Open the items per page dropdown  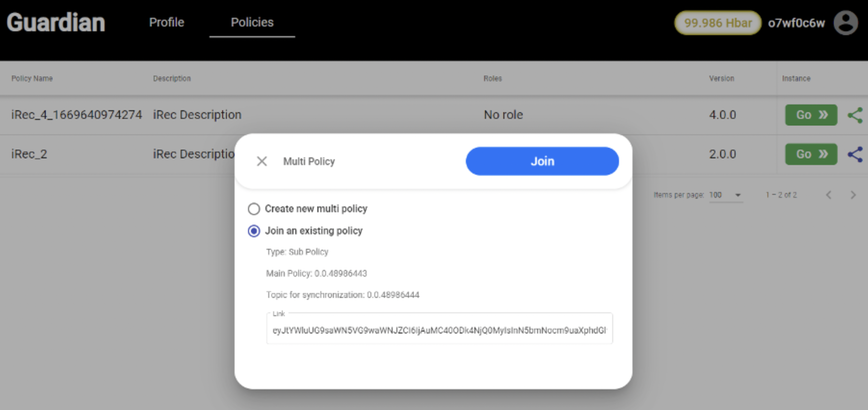pyautogui.click(x=725, y=195)
